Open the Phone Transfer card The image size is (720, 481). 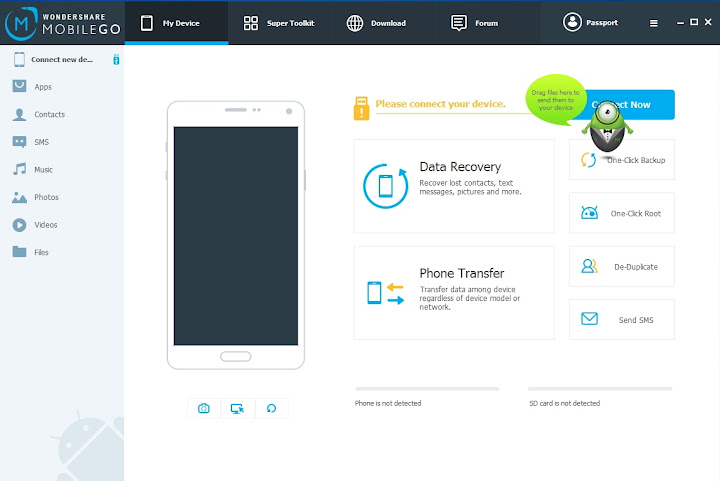click(x=454, y=293)
